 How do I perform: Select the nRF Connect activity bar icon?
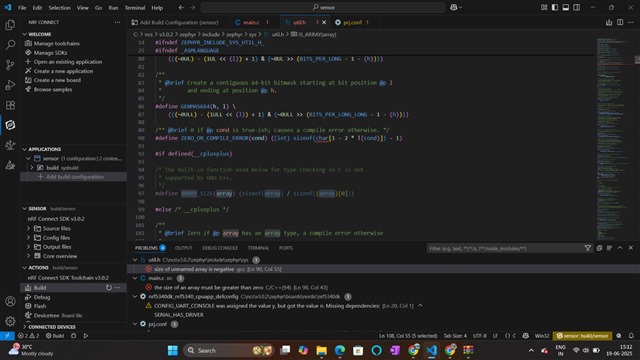(x=10, y=125)
